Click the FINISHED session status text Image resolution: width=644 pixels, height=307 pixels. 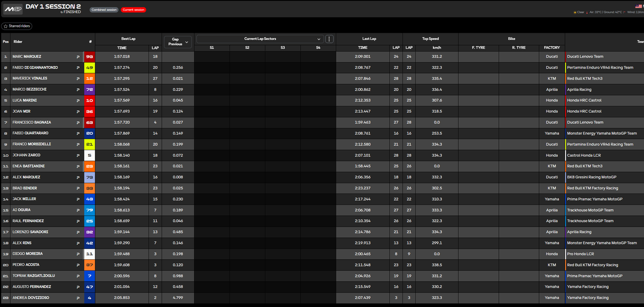pos(72,12)
